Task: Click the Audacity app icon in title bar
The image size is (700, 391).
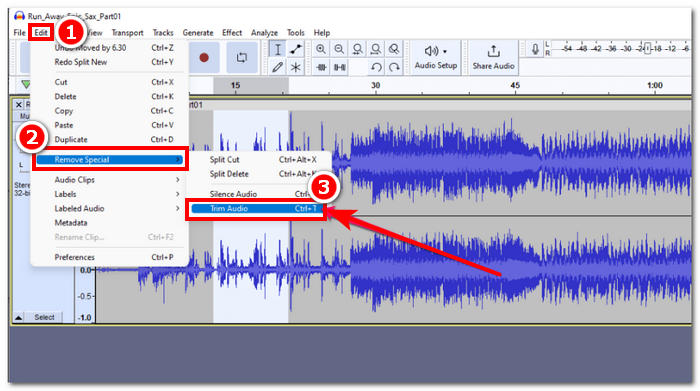Action: point(19,16)
